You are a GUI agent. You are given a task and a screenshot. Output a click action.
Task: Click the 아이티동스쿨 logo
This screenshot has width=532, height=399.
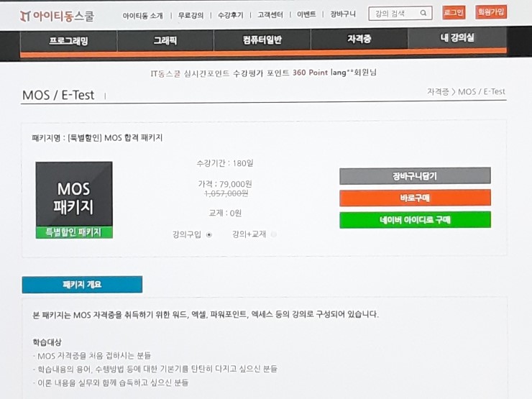[57, 16]
